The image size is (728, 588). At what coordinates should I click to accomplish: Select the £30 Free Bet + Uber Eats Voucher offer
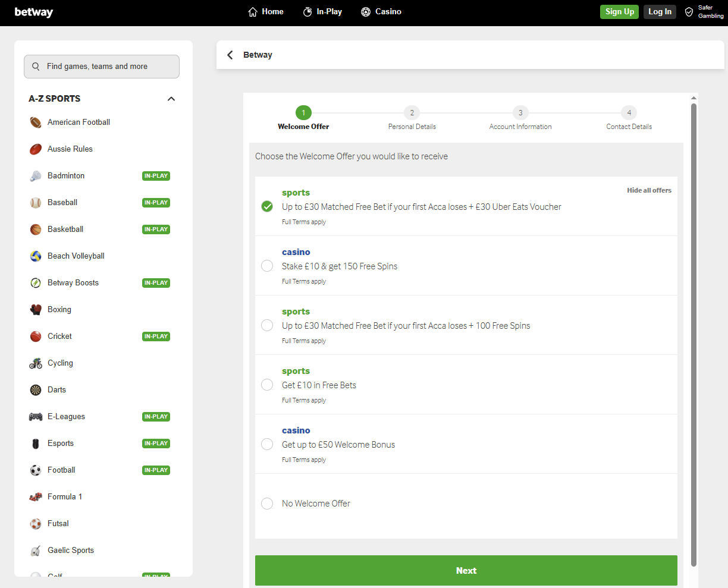pos(267,206)
